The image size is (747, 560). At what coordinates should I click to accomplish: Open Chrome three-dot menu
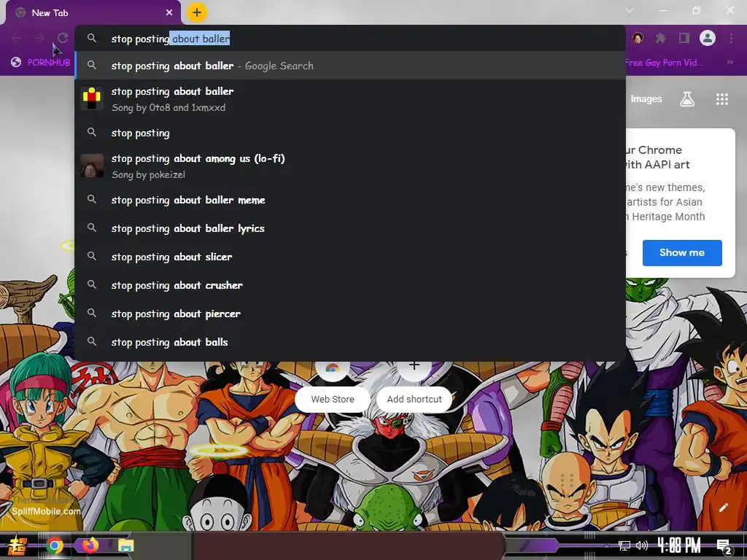tap(731, 38)
